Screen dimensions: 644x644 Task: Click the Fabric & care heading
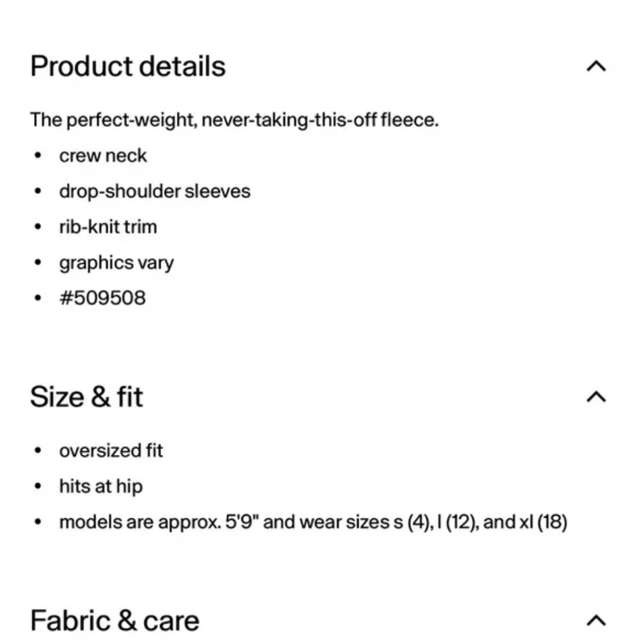(x=115, y=620)
